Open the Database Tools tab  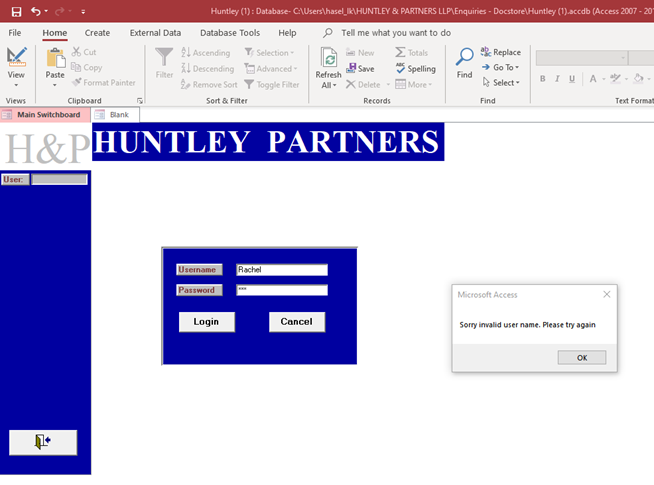230,33
